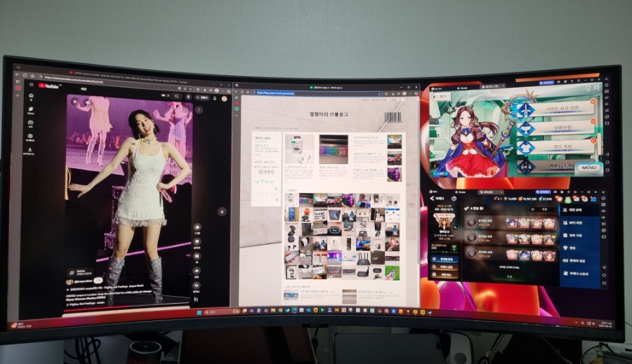Screen dimensions: 632x364
Task: Click the YouTube logo
Action: pos(48,86)
